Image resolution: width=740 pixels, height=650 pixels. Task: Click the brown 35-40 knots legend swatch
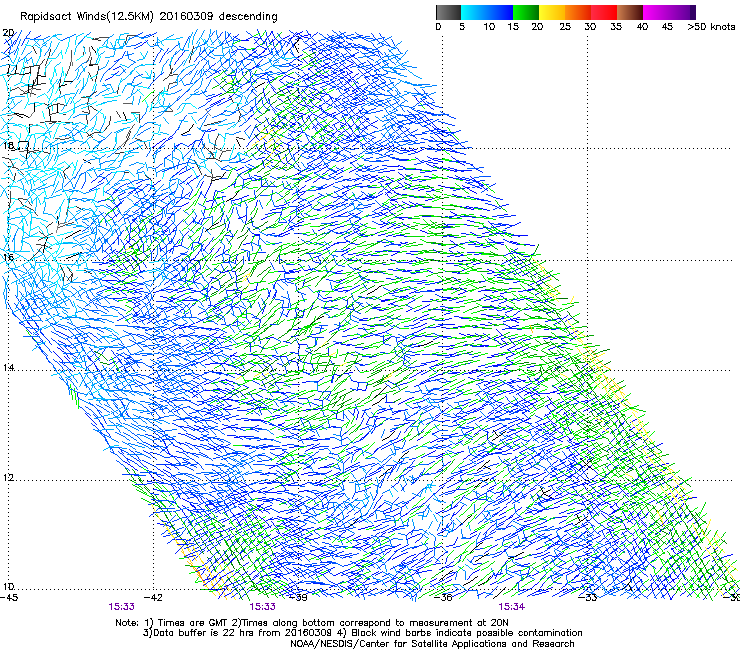click(630, 12)
